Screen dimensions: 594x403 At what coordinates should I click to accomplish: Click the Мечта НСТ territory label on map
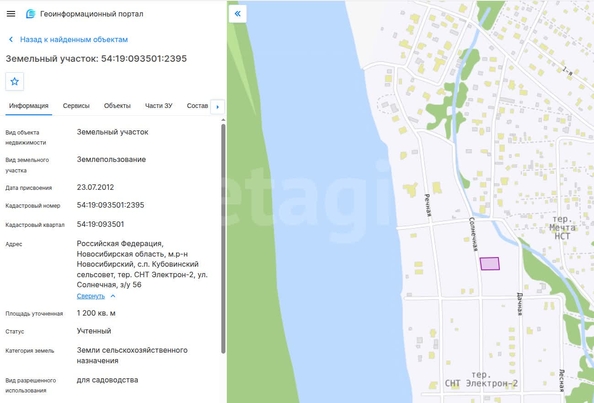(x=562, y=227)
